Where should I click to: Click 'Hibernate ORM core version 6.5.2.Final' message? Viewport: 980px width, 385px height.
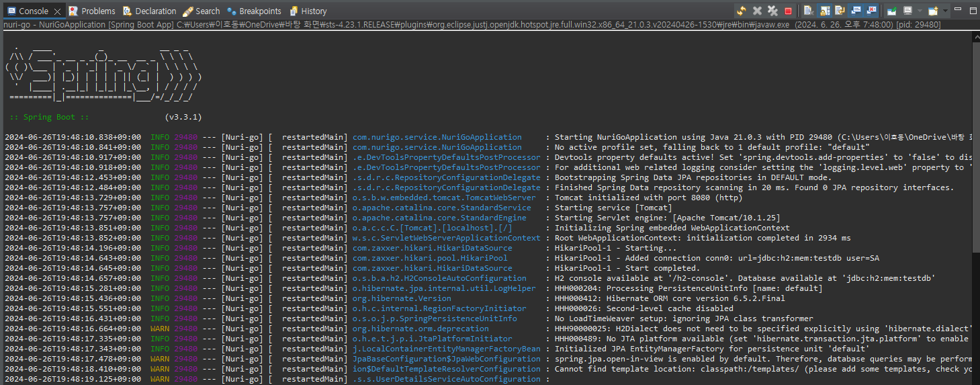click(669, 298)
